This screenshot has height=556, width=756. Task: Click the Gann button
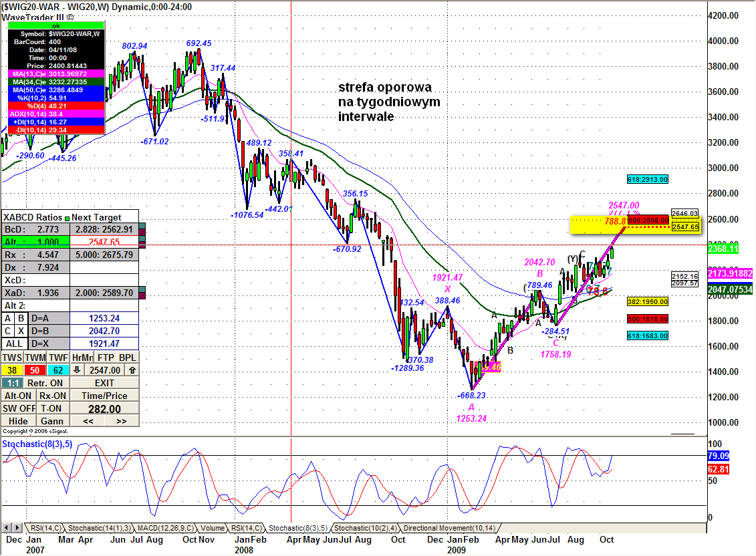coord(52,421)
